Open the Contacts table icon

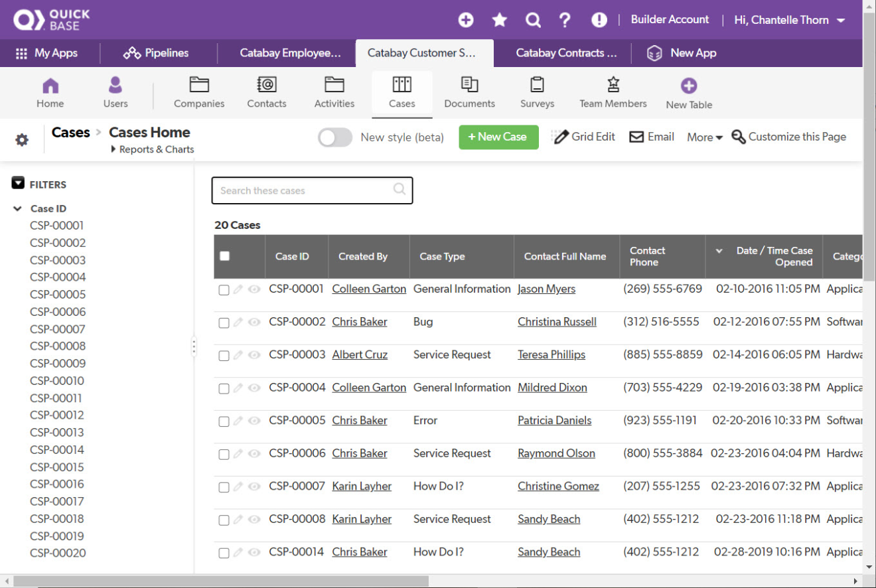(x=266, y=86)
